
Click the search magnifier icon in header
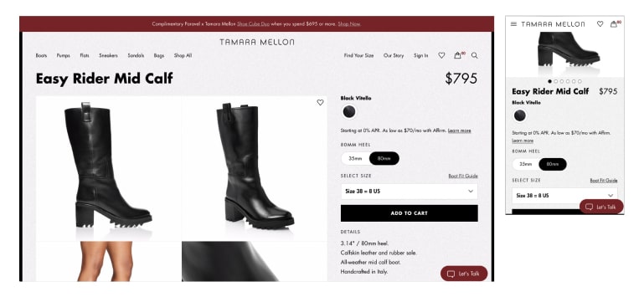click(x=474, y=55)
